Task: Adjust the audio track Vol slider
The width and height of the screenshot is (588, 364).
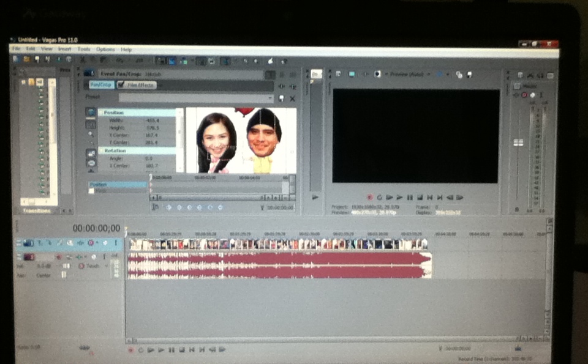Action: [66, 266]
